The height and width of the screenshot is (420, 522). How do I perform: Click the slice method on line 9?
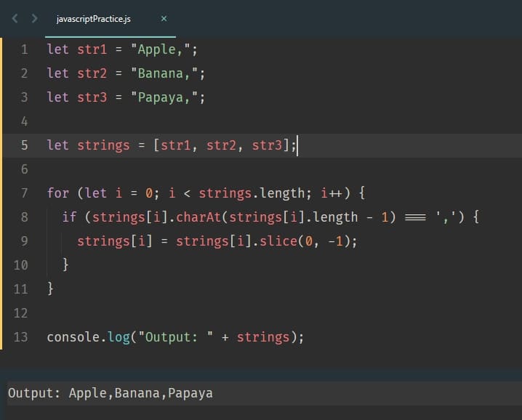[x=278, y=241]
